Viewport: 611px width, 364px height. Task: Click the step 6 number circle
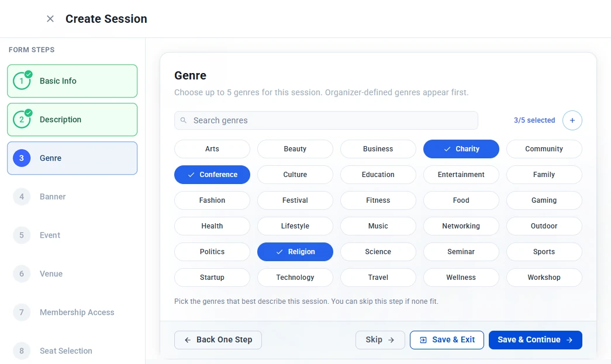click(22, 273)
